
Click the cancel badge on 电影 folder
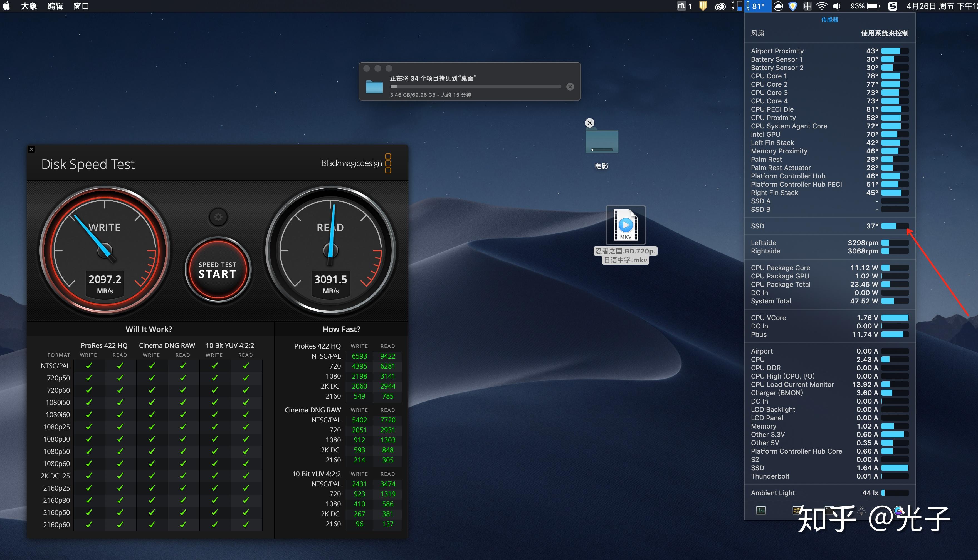point(589,123)
